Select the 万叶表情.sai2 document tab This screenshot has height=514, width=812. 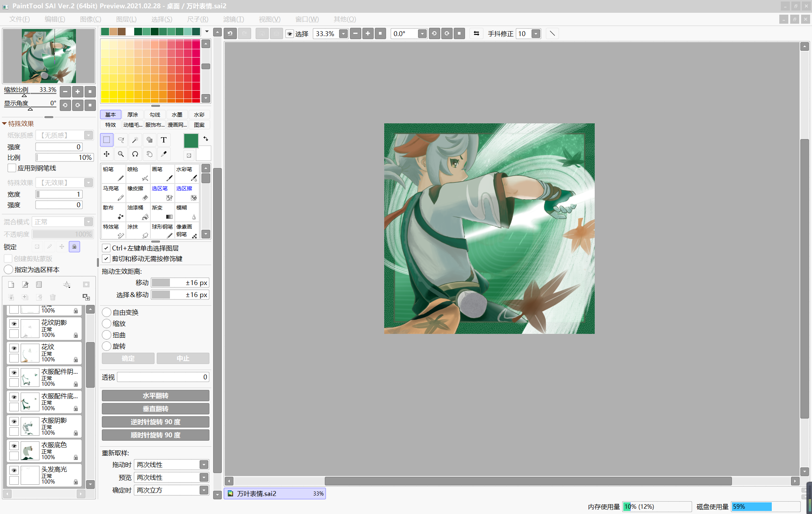point(275,494)
